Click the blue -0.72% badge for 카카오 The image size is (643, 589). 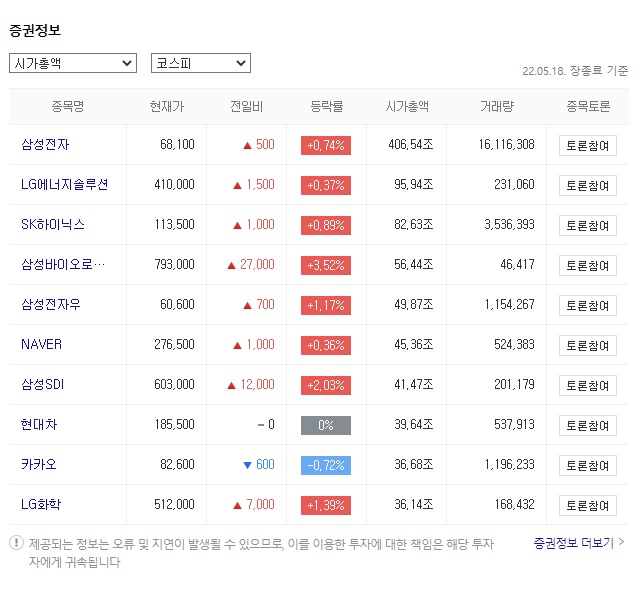click(326, 465)
